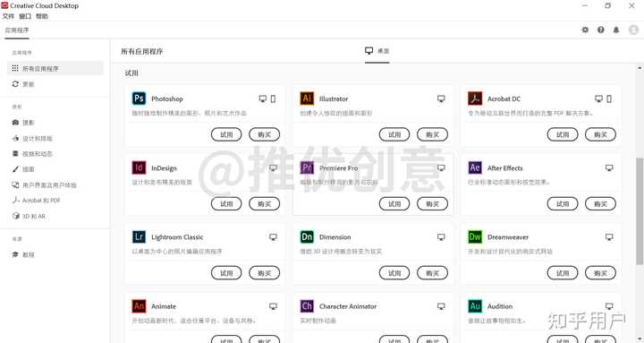The width and height of the screenshot is (644, 343).
Task: Click 购买 to buy Dreamweaver
Action: [600, 272]
